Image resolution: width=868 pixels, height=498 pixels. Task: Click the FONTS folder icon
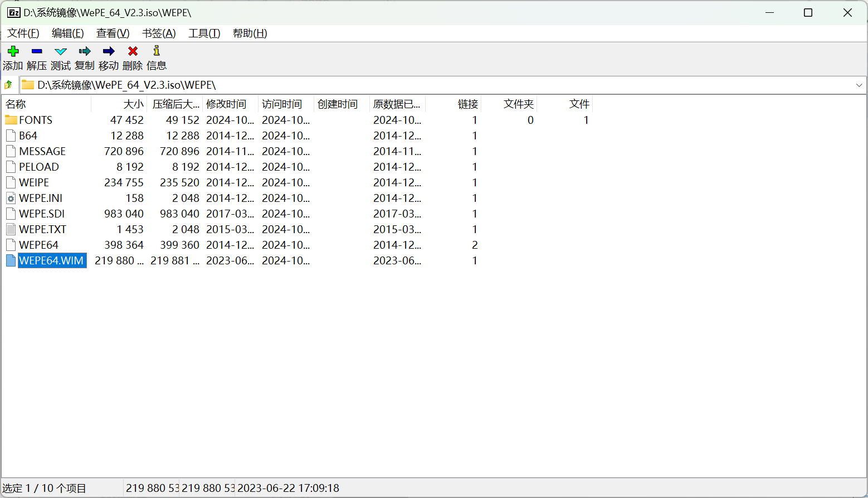click(x=11, y=120)
